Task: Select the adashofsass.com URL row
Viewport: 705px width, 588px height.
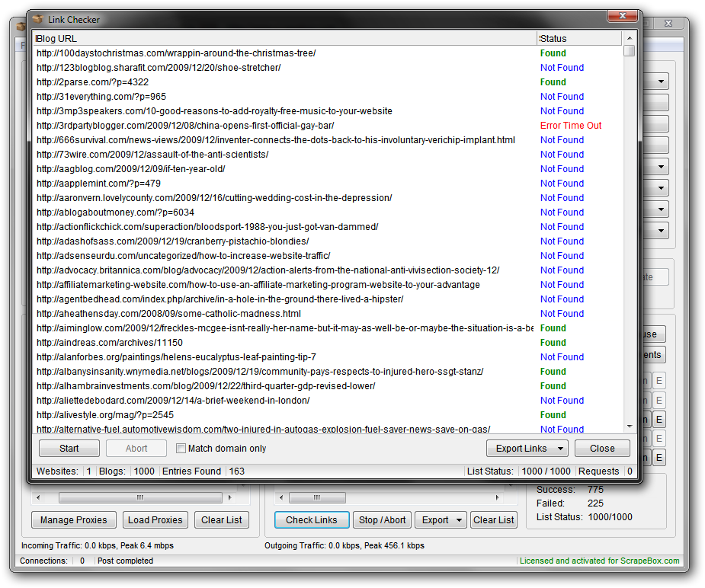Action: click(x=327, y=241)
